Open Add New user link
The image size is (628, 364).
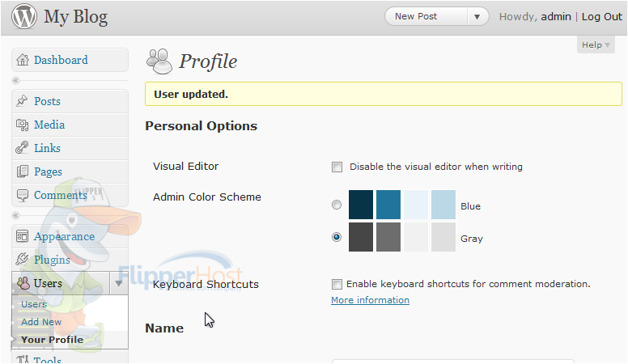(x=41, y=322)
